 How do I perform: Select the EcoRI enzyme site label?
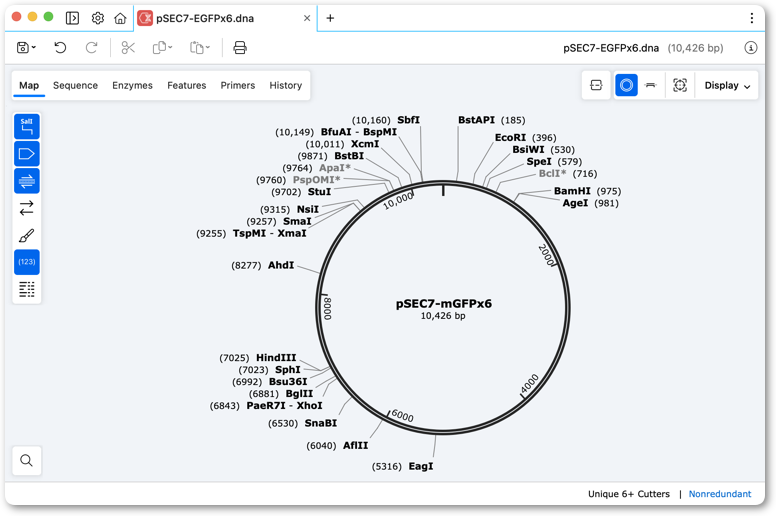[510, 138]
